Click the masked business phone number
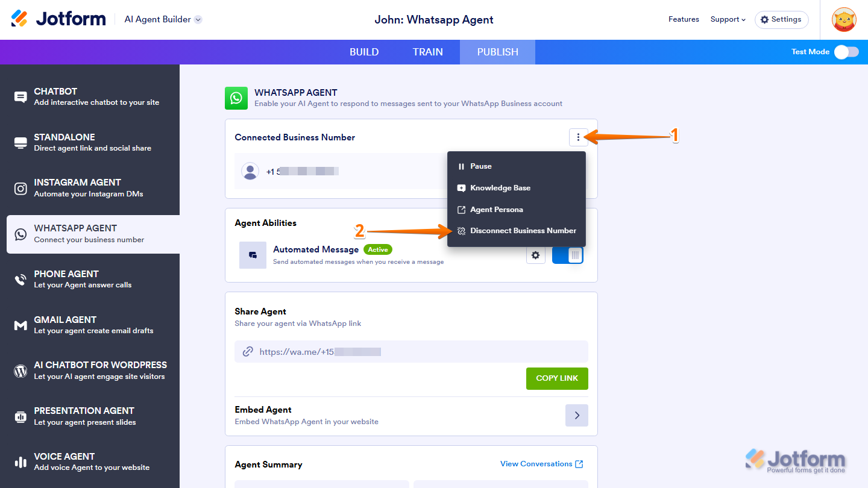Viewport: 868px width, 488px height. [x=302, y=172]
